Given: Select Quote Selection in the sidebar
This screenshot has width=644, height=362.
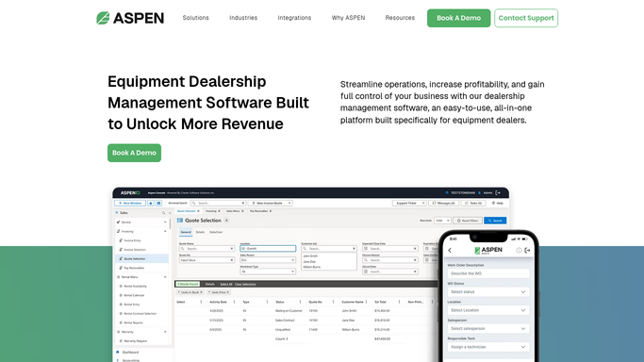Looking at the screenshot, I should [140, 258].
